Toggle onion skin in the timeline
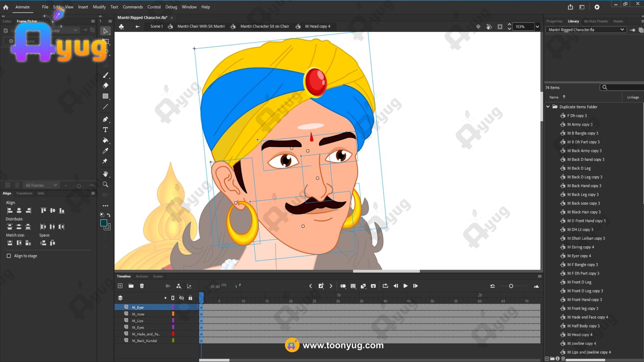Viewport: 644px width, 362px height. [343, 286]
